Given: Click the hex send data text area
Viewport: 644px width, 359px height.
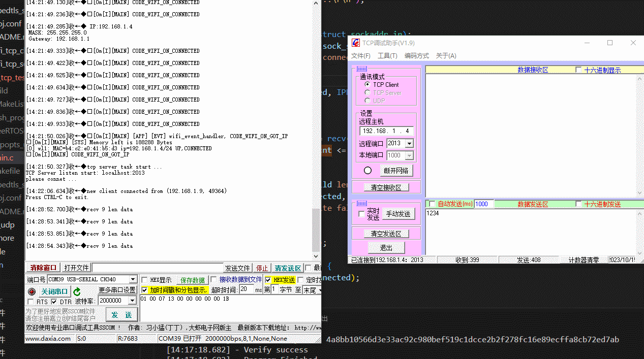Looking at the screenshot, I should click(x=230, y=308).
